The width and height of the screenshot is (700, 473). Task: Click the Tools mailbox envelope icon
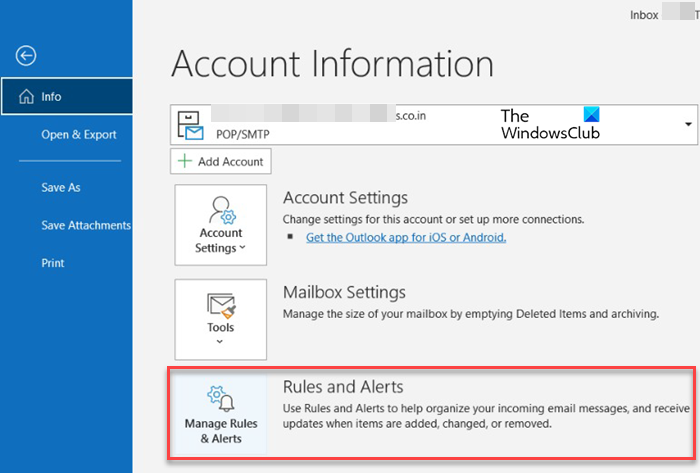pyautogui.click(x=220, y=304)
